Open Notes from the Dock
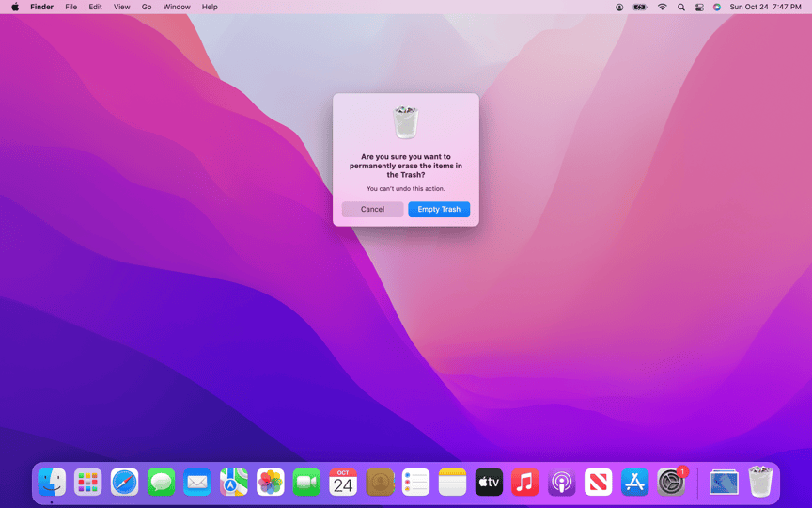Viewport: 812px width, 508px height. click(x=453, y=482)
